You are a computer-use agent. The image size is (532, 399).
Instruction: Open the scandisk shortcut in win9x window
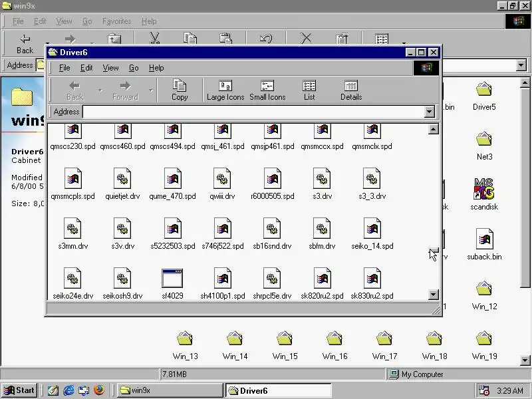click(x=484, y=194)
